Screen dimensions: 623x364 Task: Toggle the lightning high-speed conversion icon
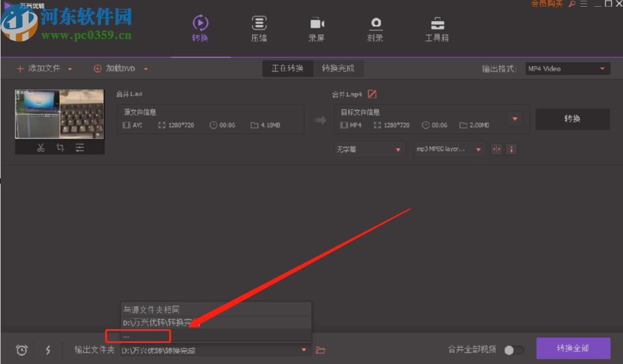(48, 350)
